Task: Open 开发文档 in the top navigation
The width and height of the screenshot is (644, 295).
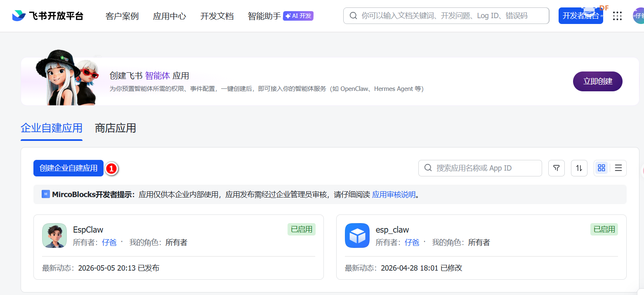Action: click(x=217, y=16)
